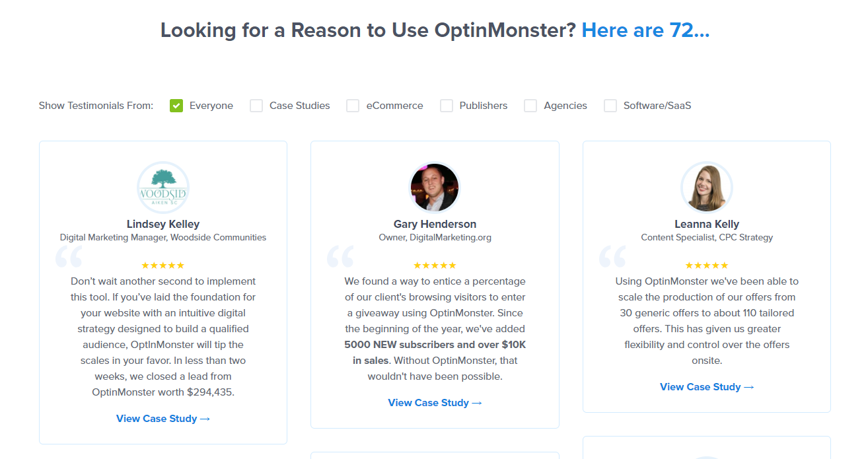Click the star rating under Gary Henderson
Screen dimensions: 868x459
click(435, 265)
